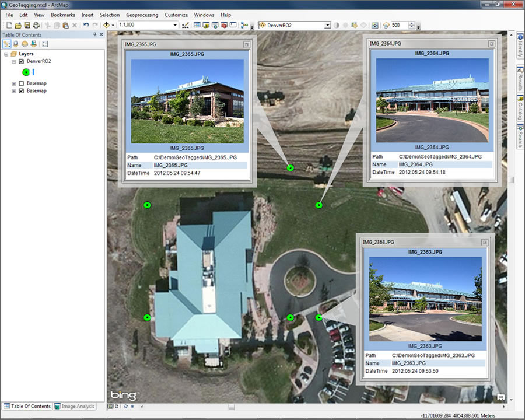Print the map document
The image size is (525, 420).
click(x=36, y=25)
